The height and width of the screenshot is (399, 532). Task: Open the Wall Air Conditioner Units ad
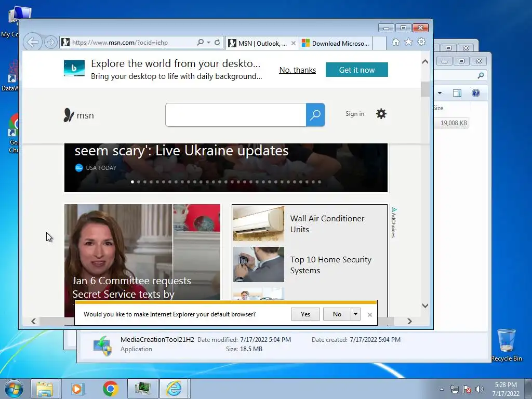click(327, 224)
